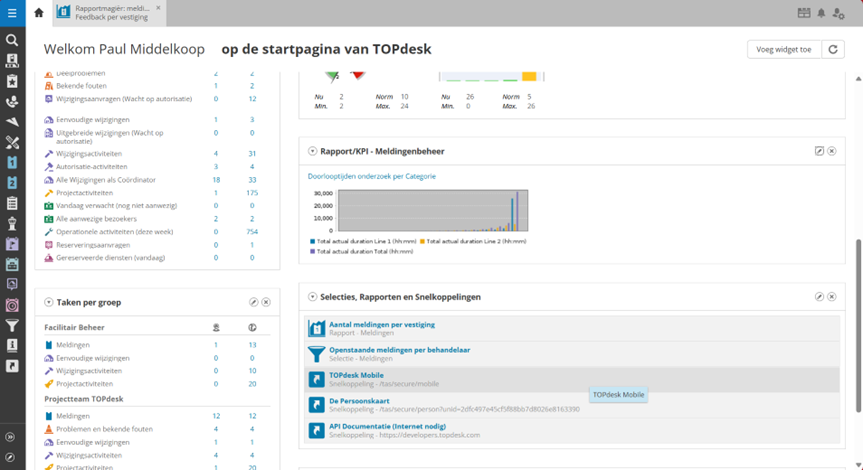Screen dimensions: 863x470
Task: Click the Voeg widget toe button
Action: coord(783,49)
